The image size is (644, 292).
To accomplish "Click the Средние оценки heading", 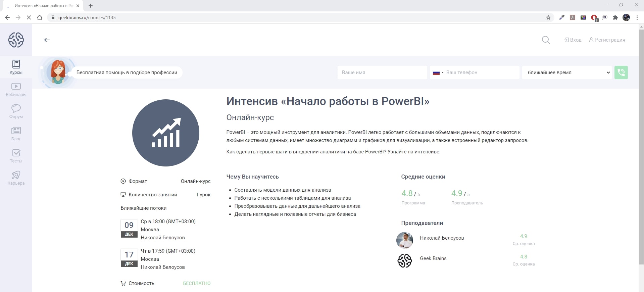I will (423, 177).
